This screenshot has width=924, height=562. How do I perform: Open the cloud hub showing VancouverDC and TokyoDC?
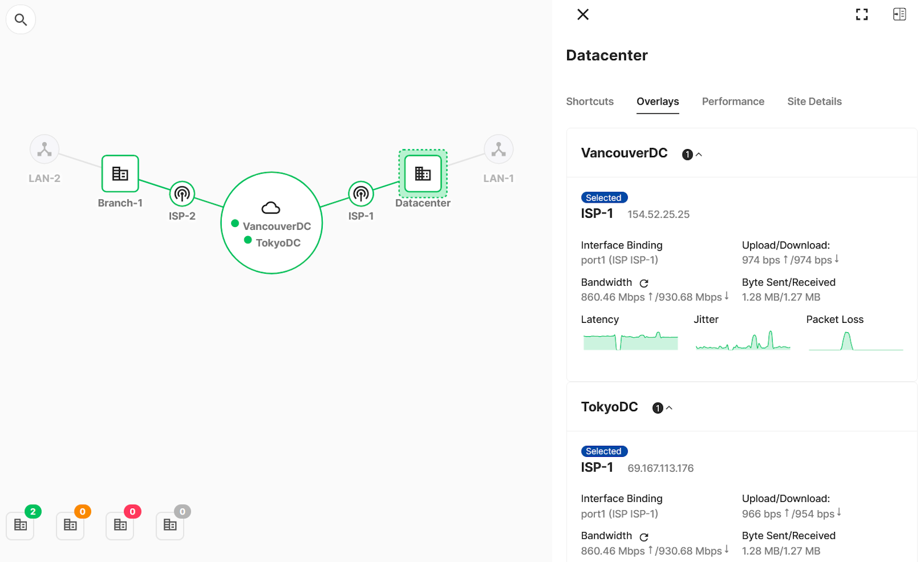click(x=271, y=223)
